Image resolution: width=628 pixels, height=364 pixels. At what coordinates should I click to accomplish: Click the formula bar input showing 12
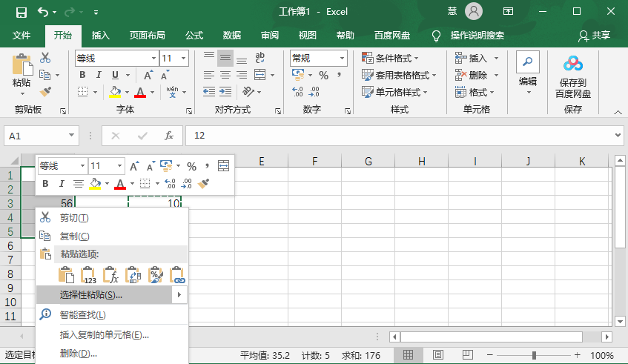(400, 136)
